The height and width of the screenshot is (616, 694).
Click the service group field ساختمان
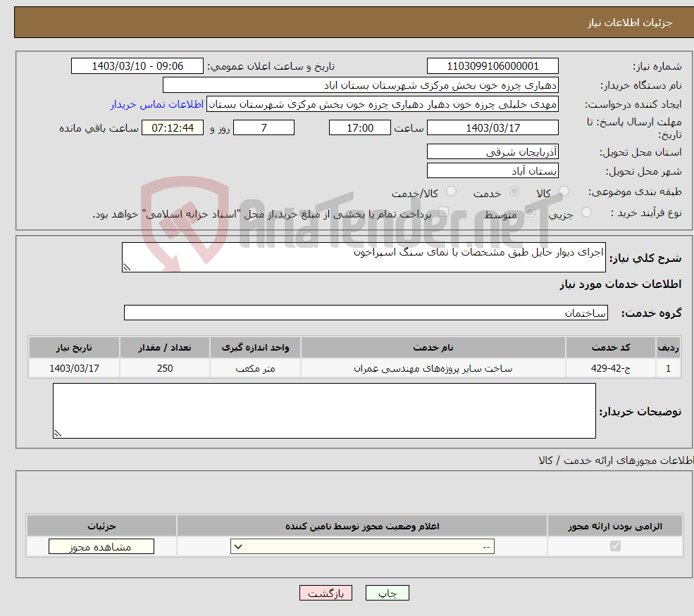click(366, 313)
